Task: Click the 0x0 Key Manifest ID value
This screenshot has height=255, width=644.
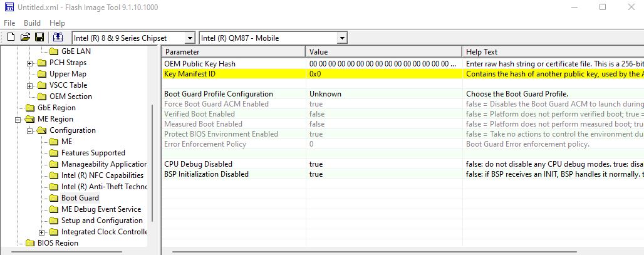Action: pyautogui.click(x=315, y=74)
